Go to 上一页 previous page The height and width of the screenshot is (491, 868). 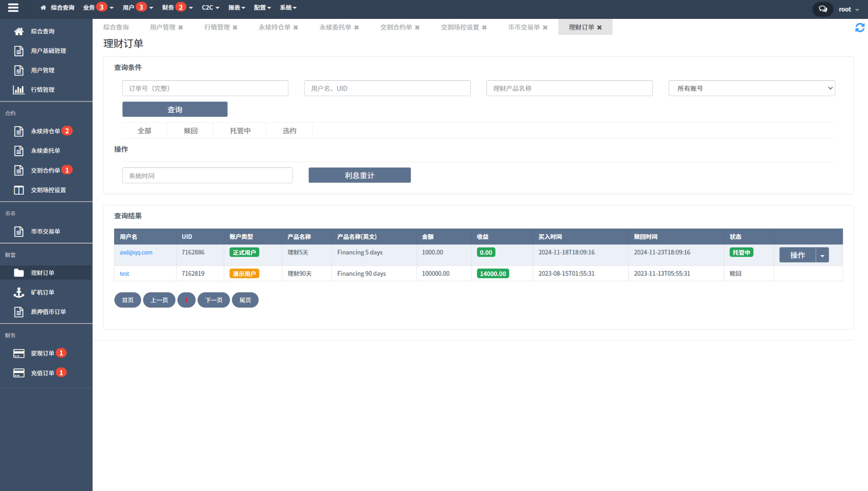click(x=159, y=300)
